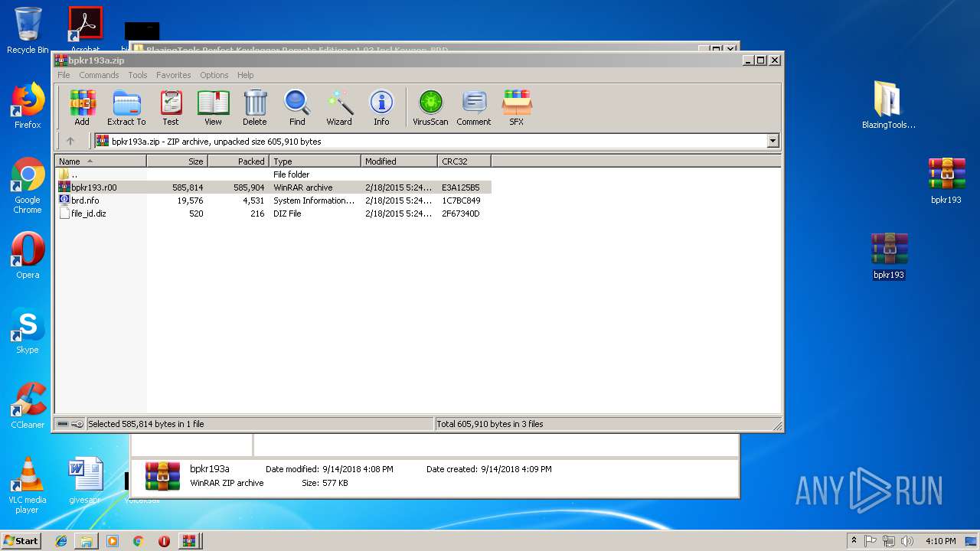The image size is (980, 551).
Task: Select Opera desktop shortcut
Action: [x=28, y=256]
